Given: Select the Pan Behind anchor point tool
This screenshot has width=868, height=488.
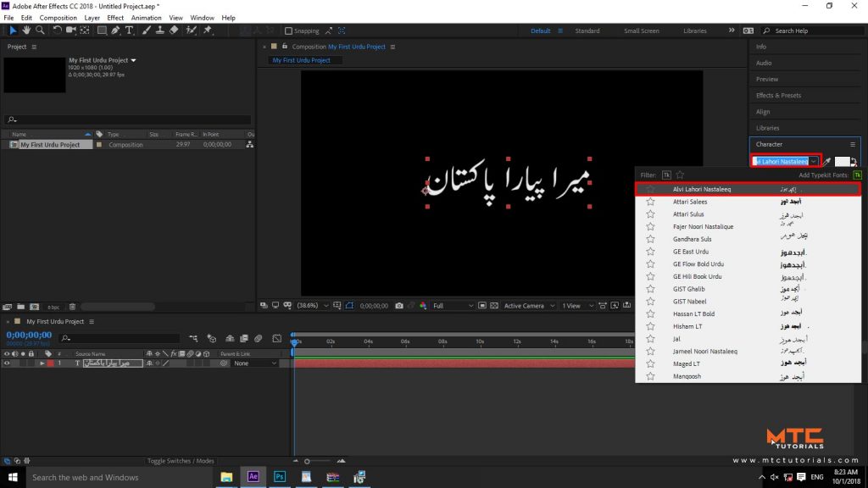Looking at the screenshot, I should point(85,30).
